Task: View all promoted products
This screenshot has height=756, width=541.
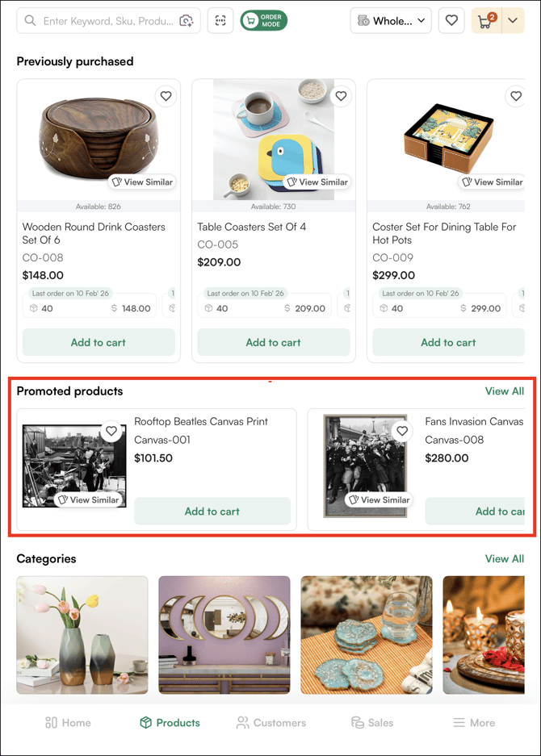Action: tap(504, 391)
